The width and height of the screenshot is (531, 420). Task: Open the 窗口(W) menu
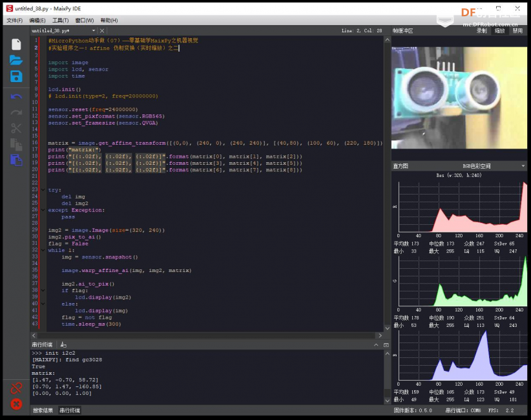85,20
